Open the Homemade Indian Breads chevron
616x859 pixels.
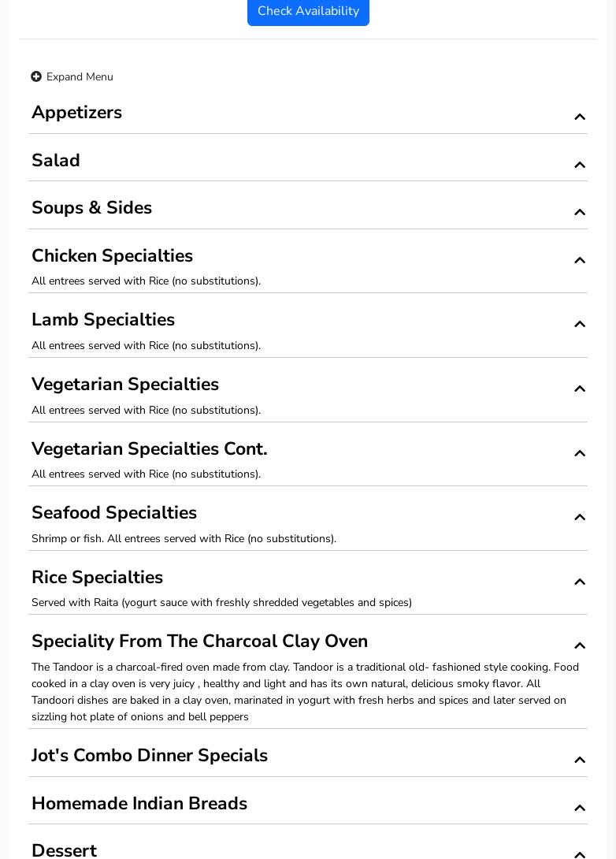580,808
